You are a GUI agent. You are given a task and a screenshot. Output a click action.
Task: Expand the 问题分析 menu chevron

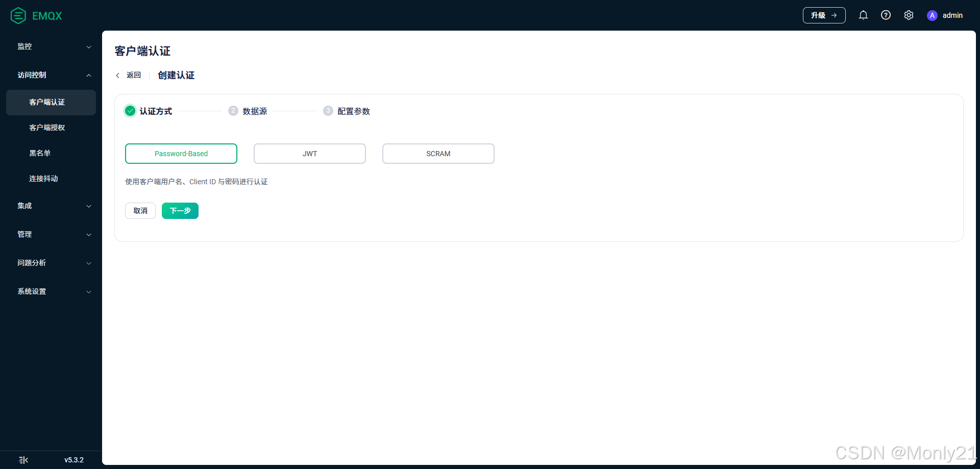pos(89,263)
